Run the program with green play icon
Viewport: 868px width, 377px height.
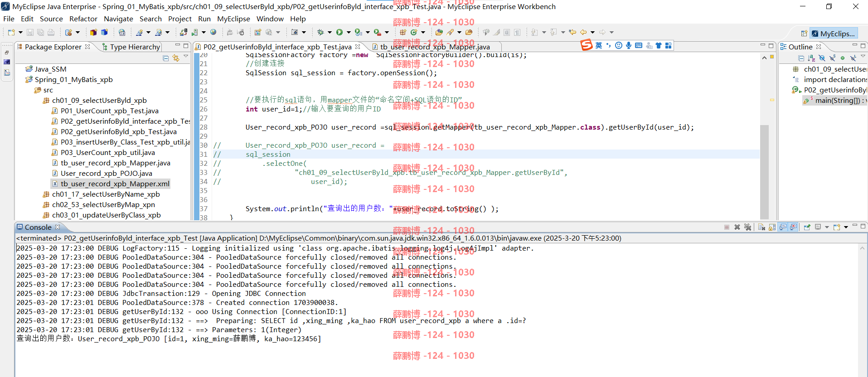coord(339,32)
